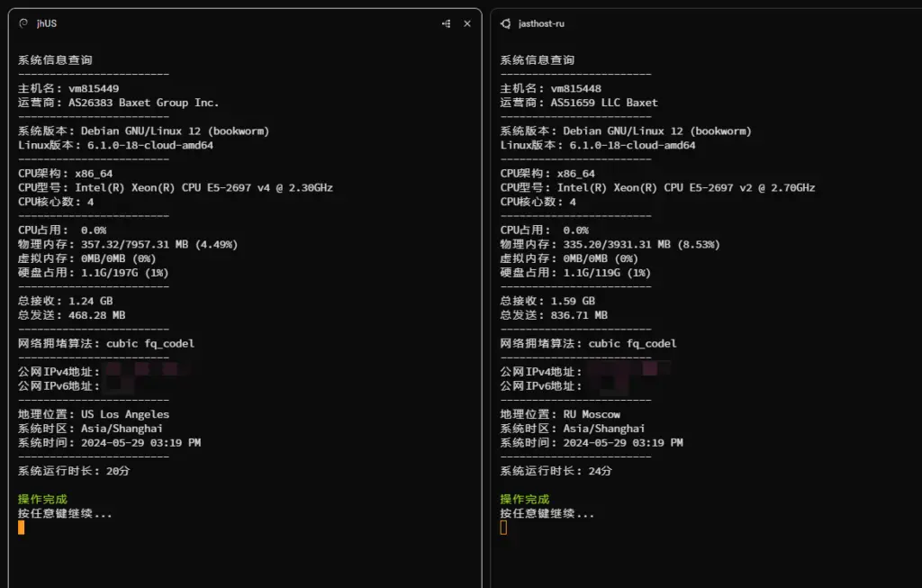Click the Ubuntu logo icon beside jasthost-ru
The height and width of the screenshot is (588, 922).
tap(506, 23)
